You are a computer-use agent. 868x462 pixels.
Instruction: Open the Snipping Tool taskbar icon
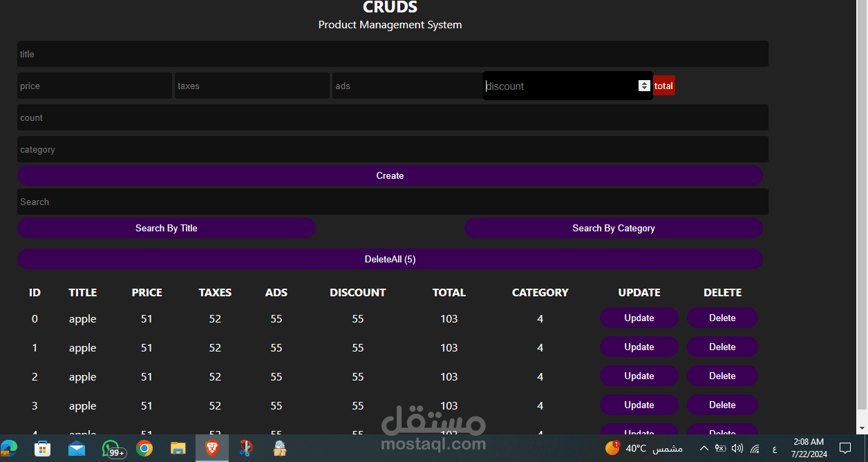[x=246, y=449]
